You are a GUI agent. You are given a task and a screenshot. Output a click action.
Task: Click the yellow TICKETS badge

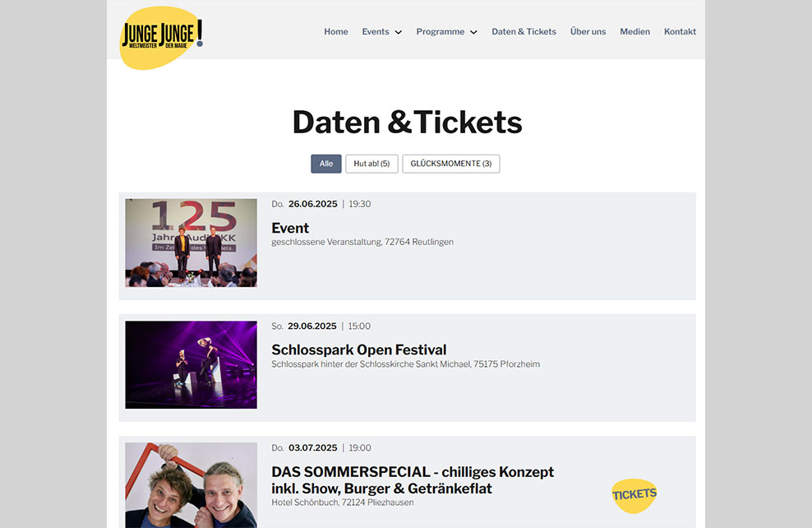pos(634,495)
